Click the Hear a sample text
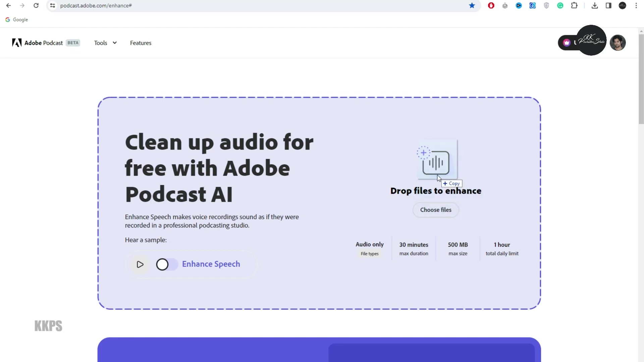The image size is (644, 362). click(x=146, y=240)
